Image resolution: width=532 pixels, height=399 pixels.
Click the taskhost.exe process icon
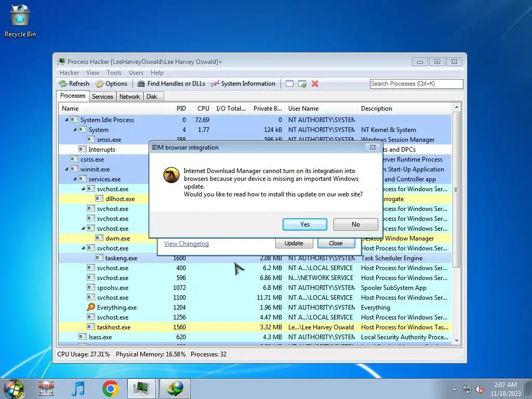pos(90,327)
